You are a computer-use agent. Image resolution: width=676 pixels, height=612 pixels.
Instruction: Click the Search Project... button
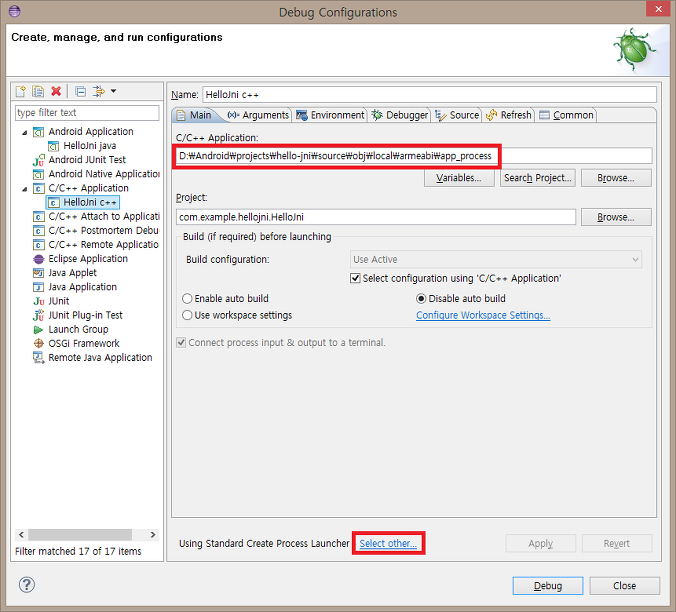coord(538,178)
